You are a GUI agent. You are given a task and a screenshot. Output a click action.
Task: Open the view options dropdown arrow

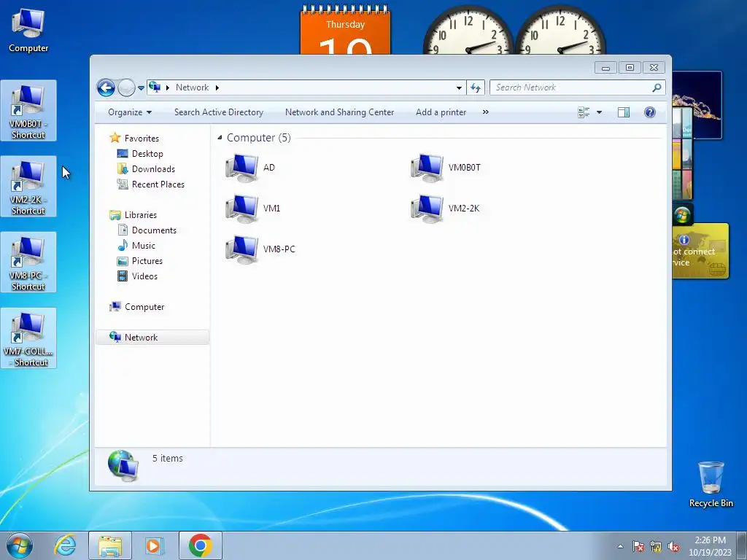pyautogui.click(x=600, y=112)
